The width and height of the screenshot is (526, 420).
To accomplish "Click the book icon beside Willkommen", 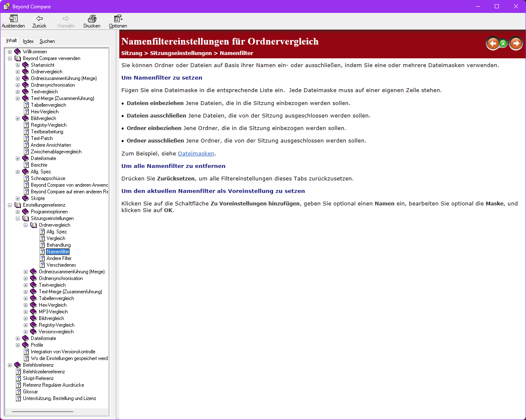I will (x=18, y=52).
